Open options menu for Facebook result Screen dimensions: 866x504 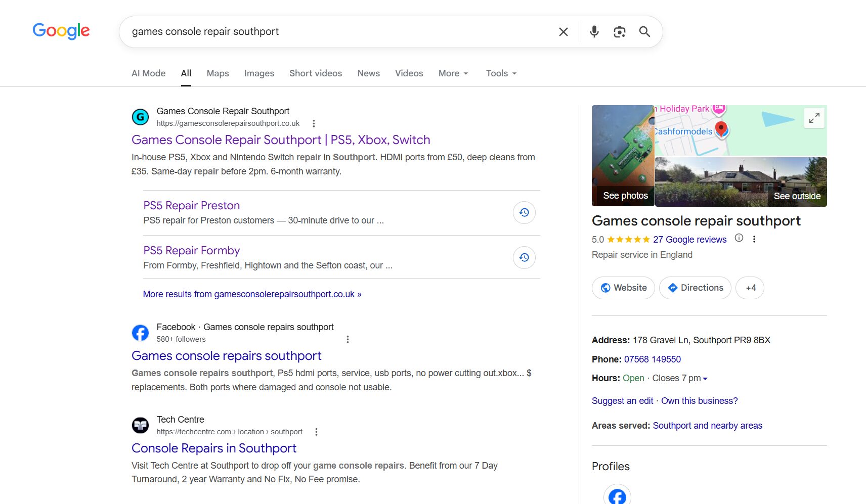click(348, 339)
